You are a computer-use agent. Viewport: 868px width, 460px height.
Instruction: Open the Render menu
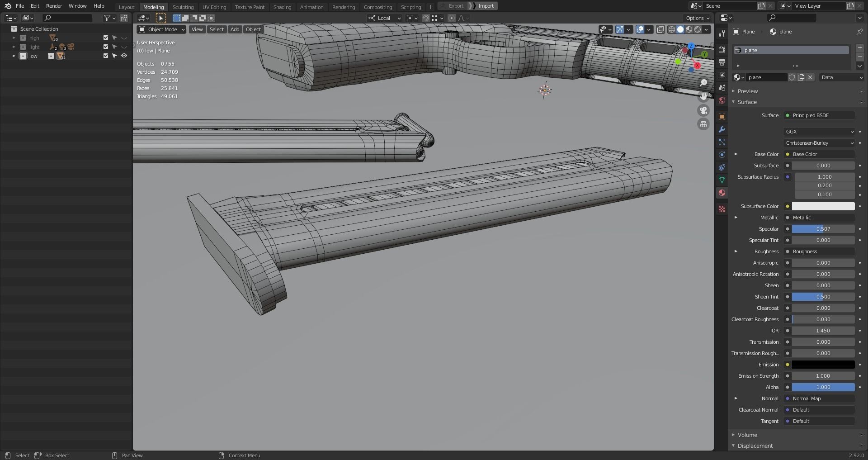tap(54, 6)
